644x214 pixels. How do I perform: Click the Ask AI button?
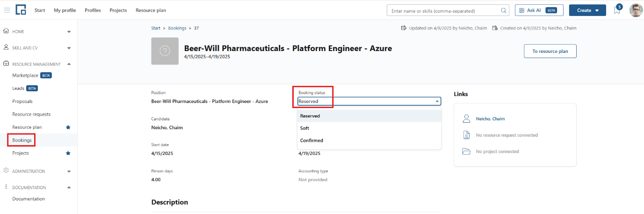(539, 10)
